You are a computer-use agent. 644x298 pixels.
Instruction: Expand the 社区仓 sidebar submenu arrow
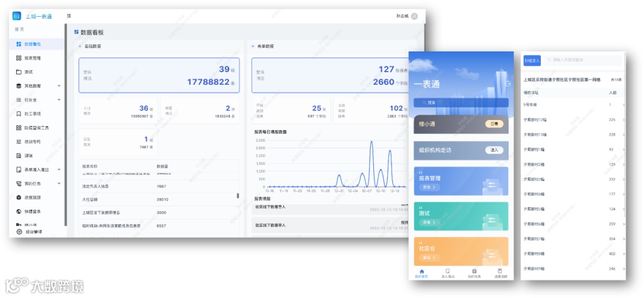tap(58, 100)
